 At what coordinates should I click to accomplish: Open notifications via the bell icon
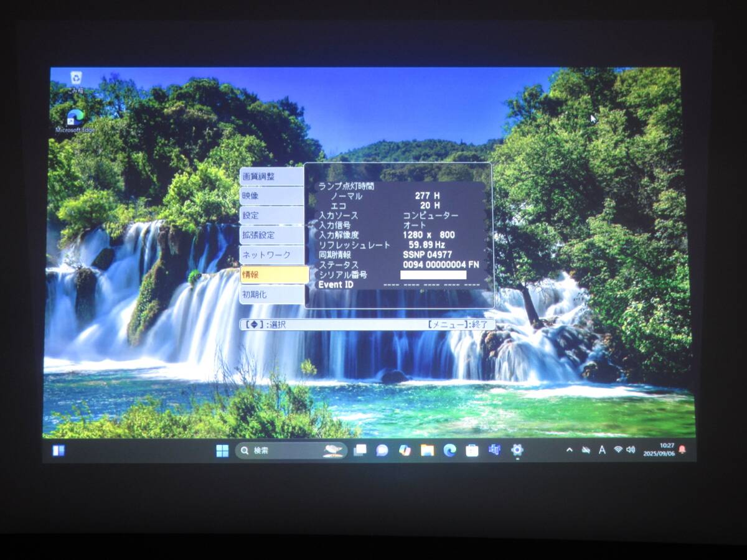pos(682,449)
